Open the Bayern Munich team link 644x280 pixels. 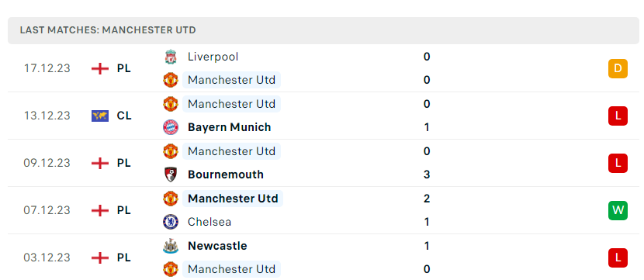tap(229, 127)
